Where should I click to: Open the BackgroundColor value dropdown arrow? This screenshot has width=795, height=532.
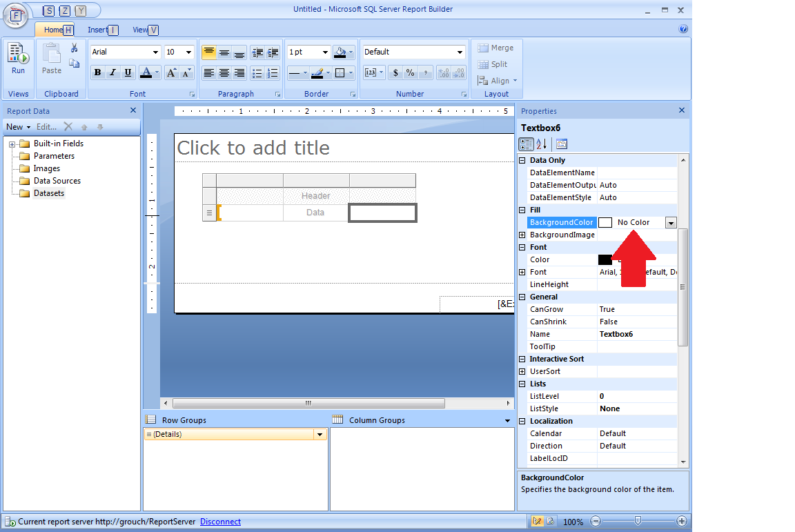(671, 223)
